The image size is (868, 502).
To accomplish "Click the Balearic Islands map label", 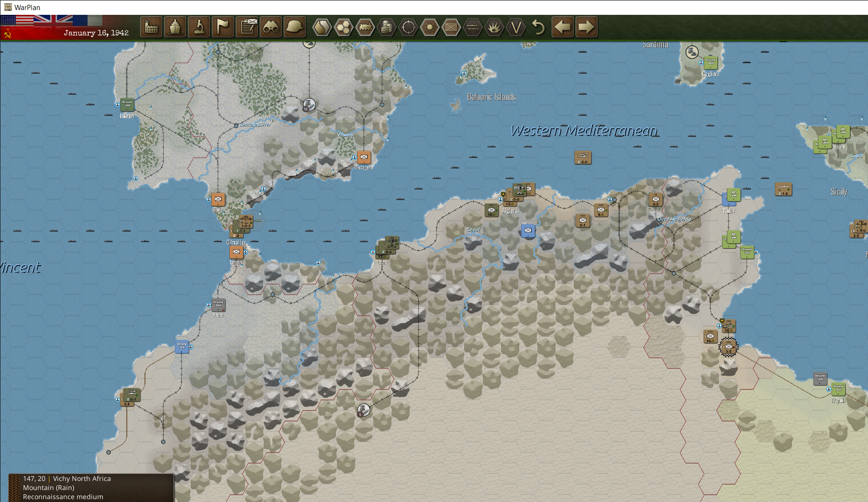I will (491, 97).
